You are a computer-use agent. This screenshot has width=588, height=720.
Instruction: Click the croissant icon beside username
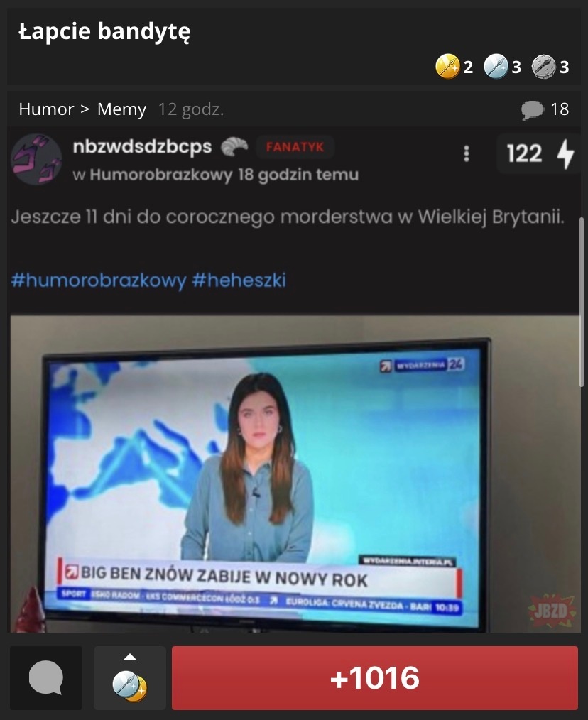234,147
